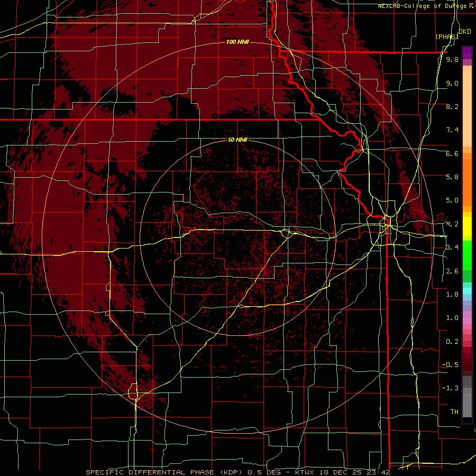Pick the purple swatch atop color scale

click(x=467, y=53)
